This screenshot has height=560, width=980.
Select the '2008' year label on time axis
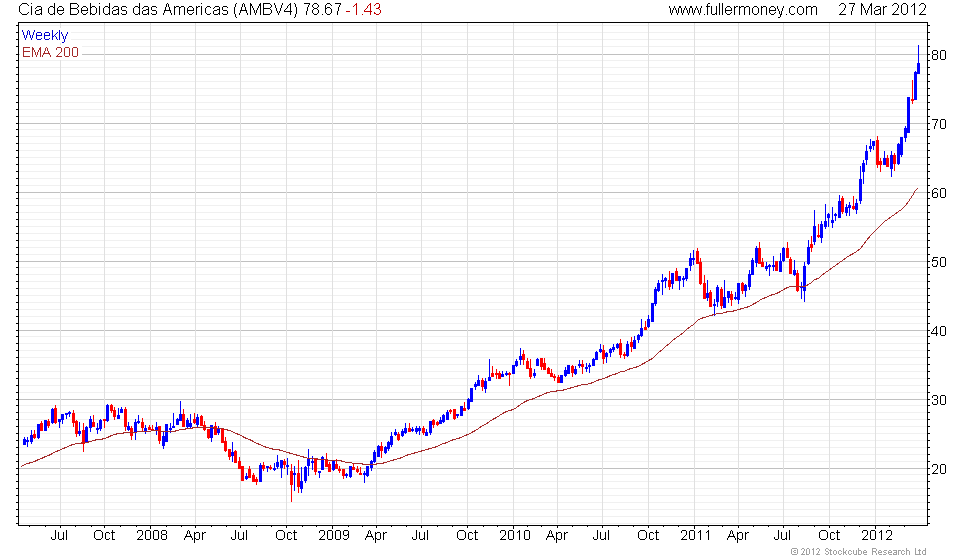[x=152, y=536]
